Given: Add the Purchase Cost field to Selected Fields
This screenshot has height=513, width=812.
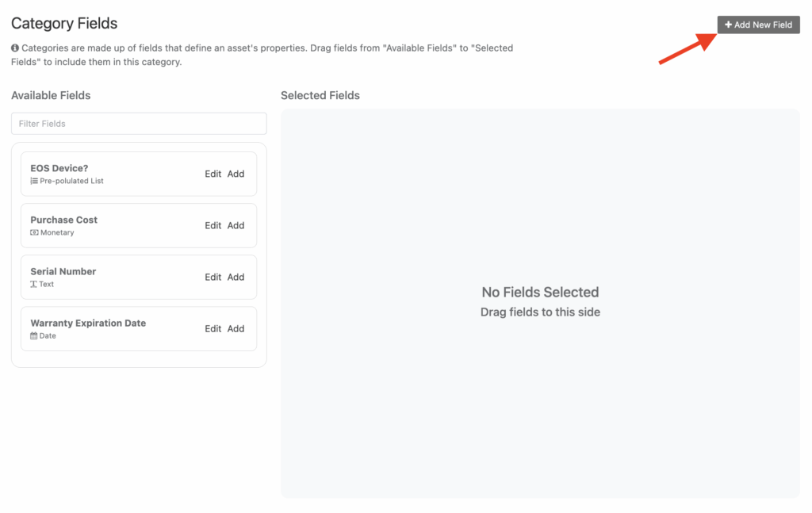Looking at the screenshot, I should tap(236, 225).
